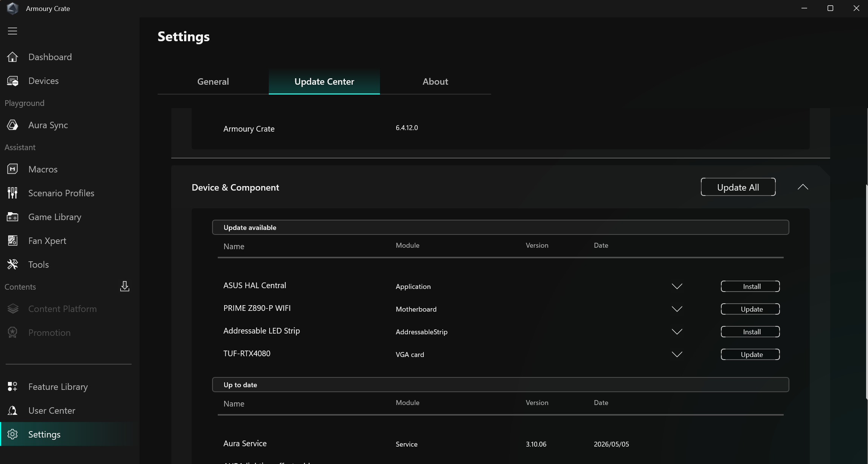Open the Tools wrench icon
Image resolution: width=868 pixels, height=464 pixels.
[x=12, y=264]
